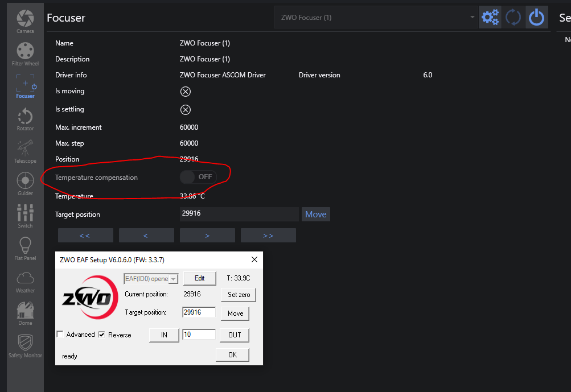Image resolution: width=571 pixels, height=392 pixels.
Task: Click the T: 33,9C temperature readout
Action: (x=239, y=278)
